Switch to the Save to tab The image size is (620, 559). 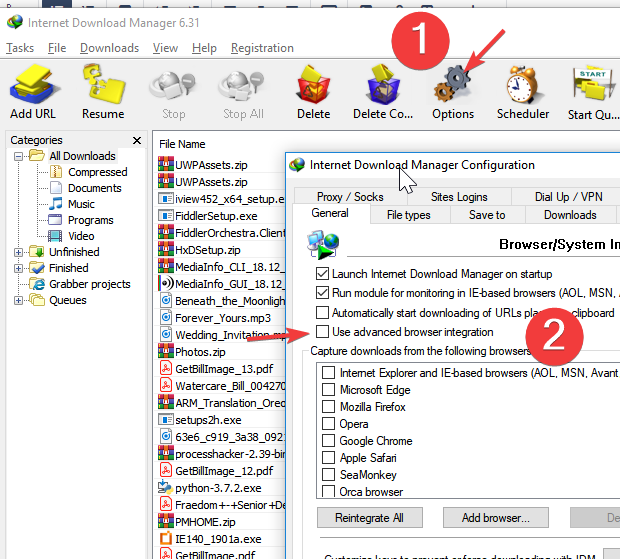pos(487,215)
